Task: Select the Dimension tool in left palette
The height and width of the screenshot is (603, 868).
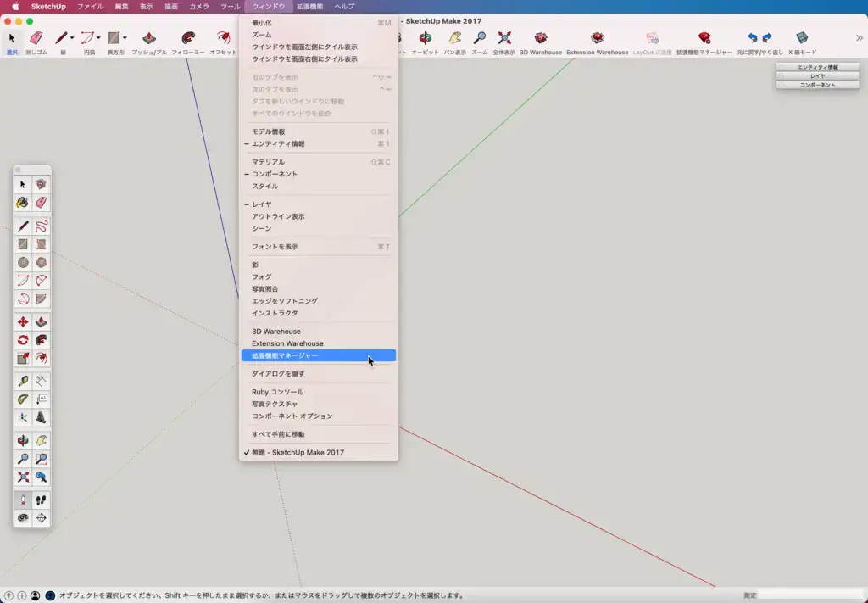Action: click(41, 381)
